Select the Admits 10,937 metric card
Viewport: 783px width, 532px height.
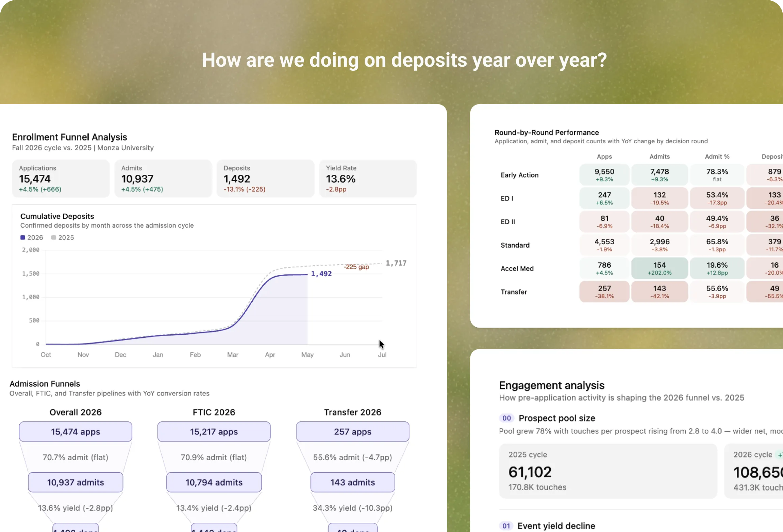(163, 179)
